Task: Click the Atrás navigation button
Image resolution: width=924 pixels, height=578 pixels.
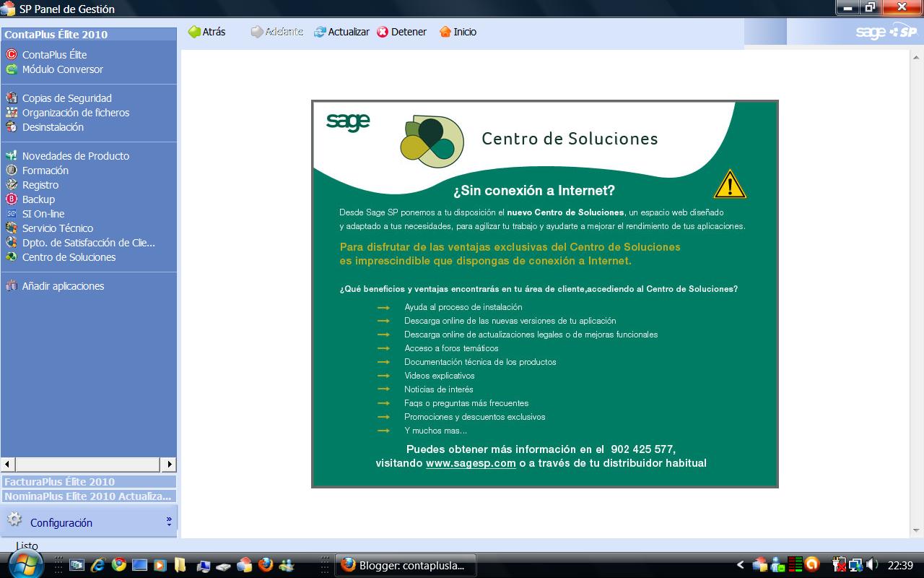Action: (x=208, y=31)
